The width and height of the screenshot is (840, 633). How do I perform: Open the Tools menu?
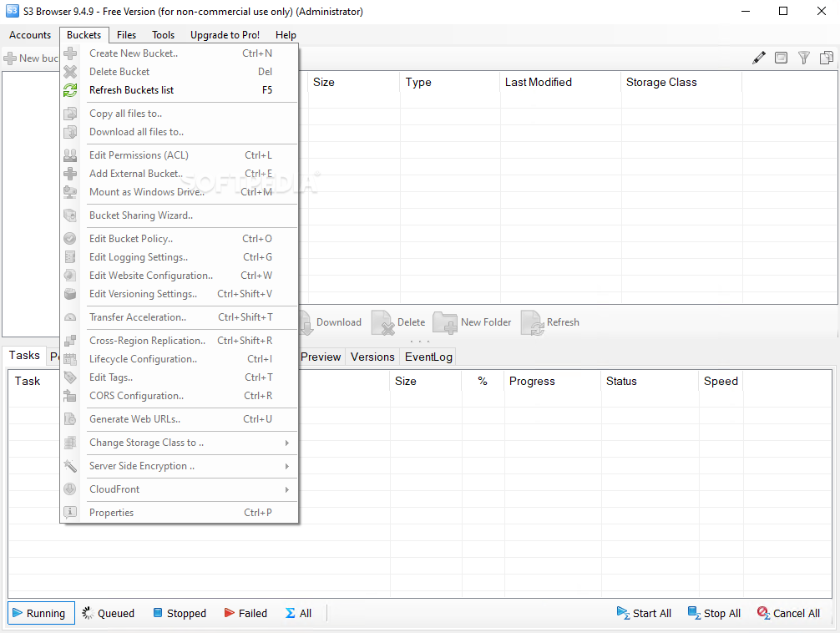(164, 35)
